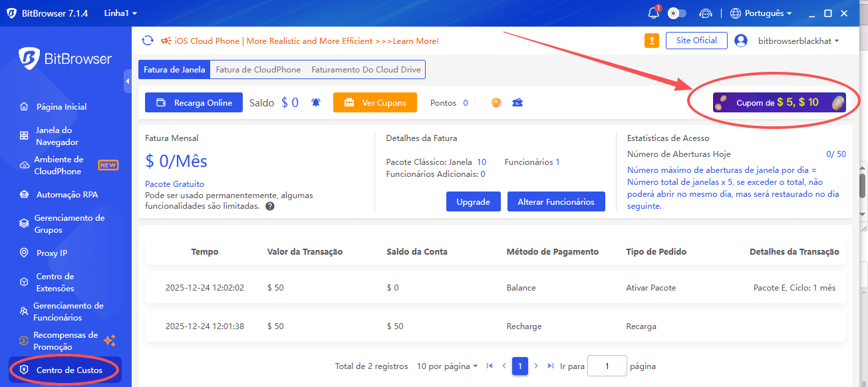
Task: Switch to Fatura de Janela tab
Action: [175, 69]
